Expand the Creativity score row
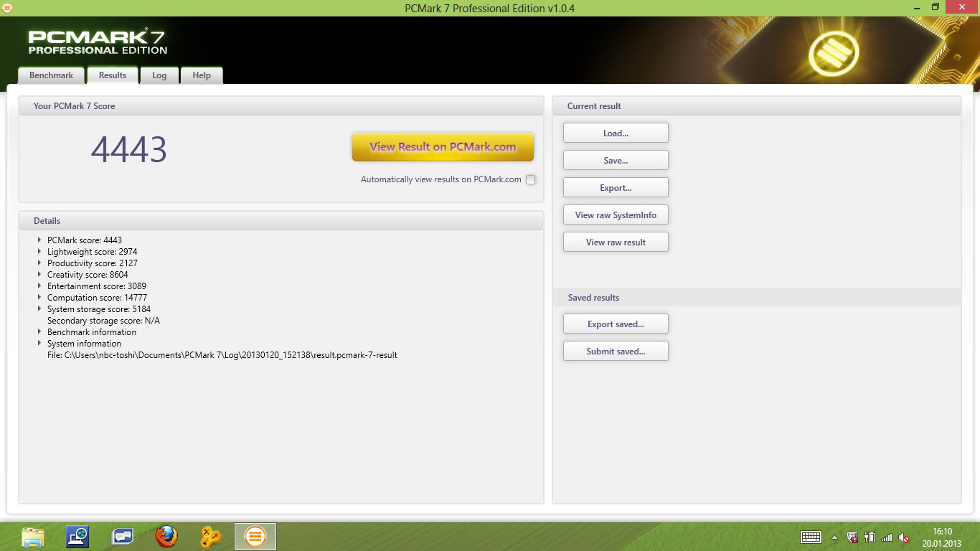 39,274
